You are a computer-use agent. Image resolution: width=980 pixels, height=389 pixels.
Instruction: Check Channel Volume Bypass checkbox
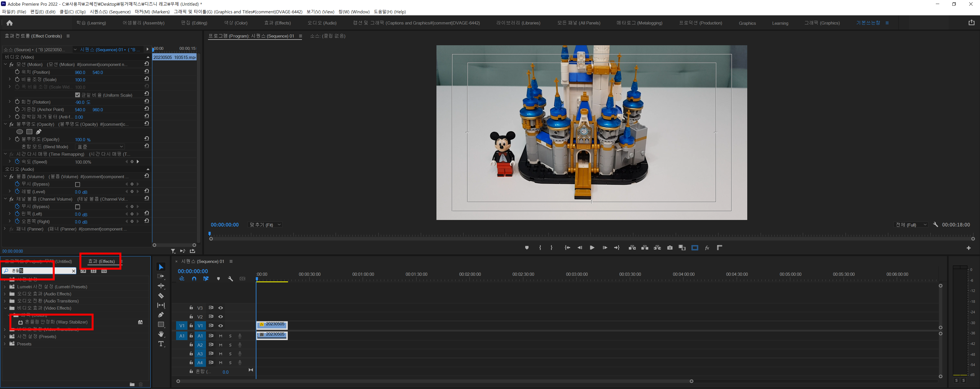pyautogui.click(x=77, y=207)
